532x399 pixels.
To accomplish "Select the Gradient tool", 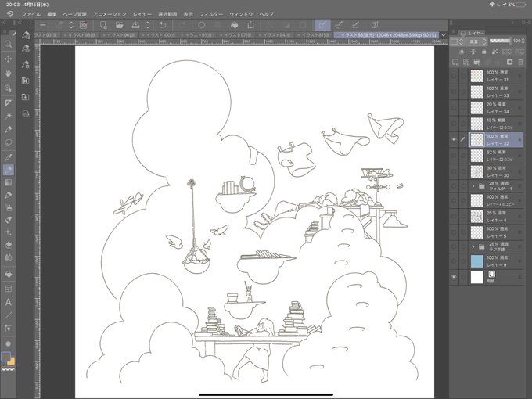I will [8, 182].
